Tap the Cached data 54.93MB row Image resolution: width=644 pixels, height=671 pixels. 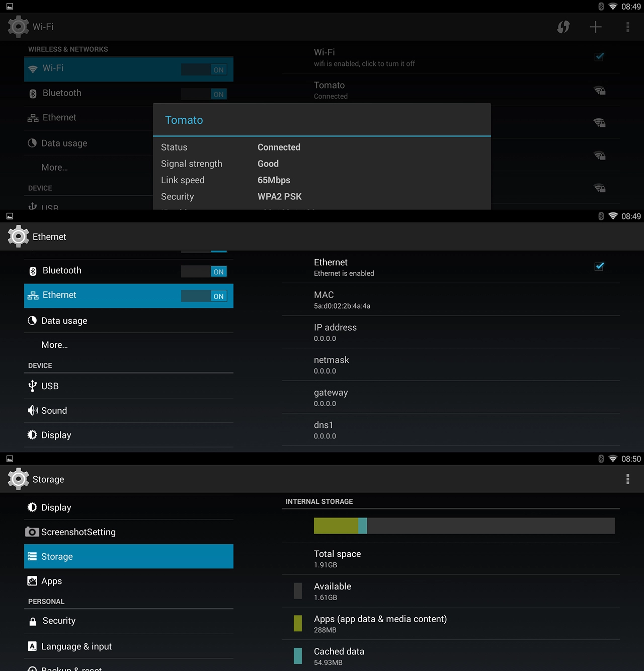point(451,656)
